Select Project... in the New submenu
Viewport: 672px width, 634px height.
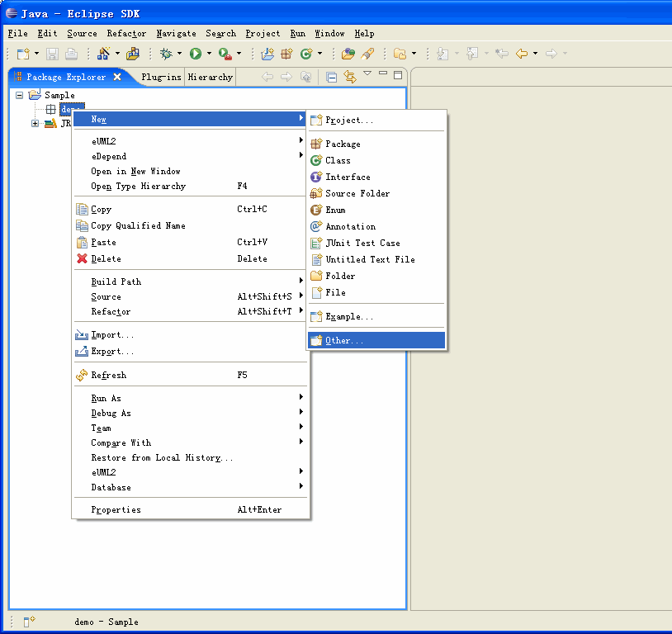tap(376, 120)
